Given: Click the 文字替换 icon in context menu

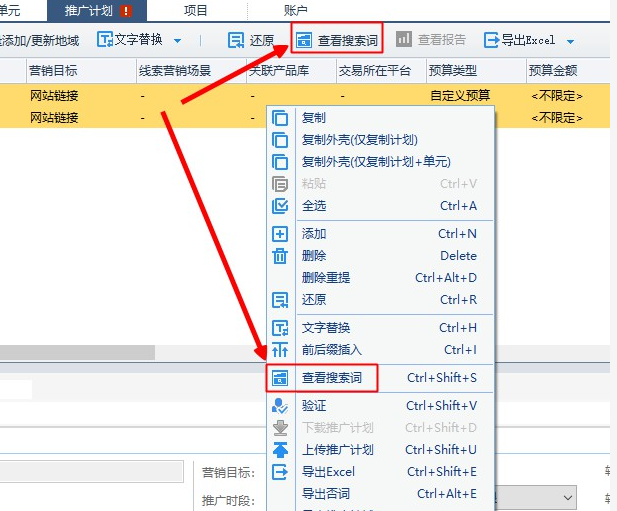Looking at the screenshot, I should [280, 328].
